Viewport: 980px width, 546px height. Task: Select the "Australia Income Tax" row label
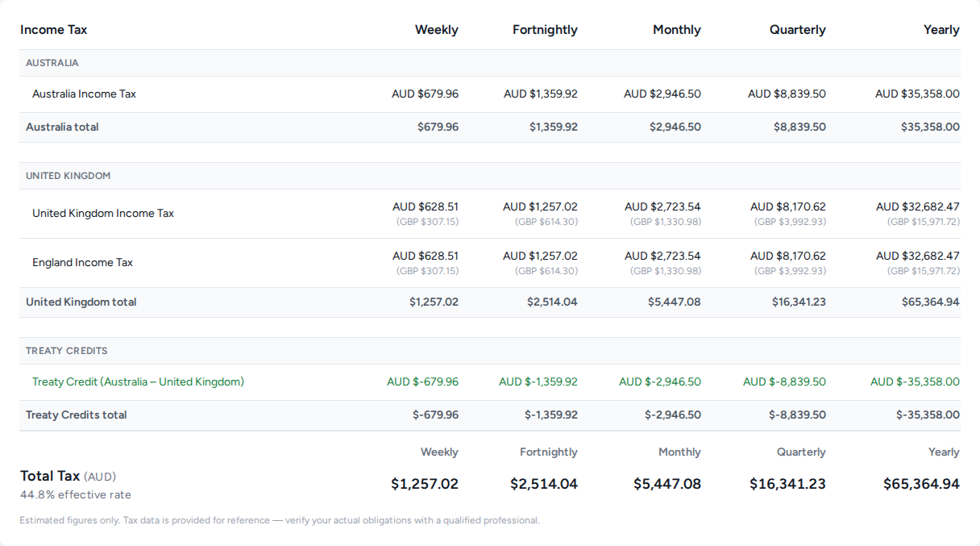click(84, 94)
